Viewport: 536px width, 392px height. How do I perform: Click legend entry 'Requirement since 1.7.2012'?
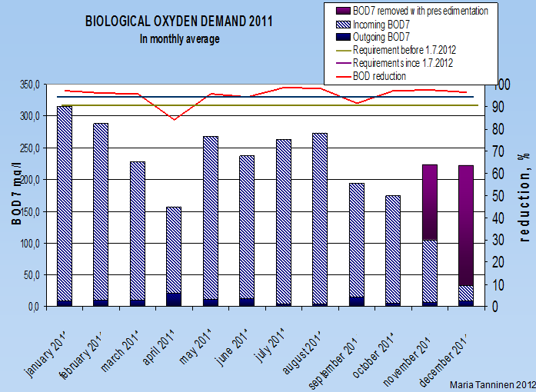pos(403,63)
